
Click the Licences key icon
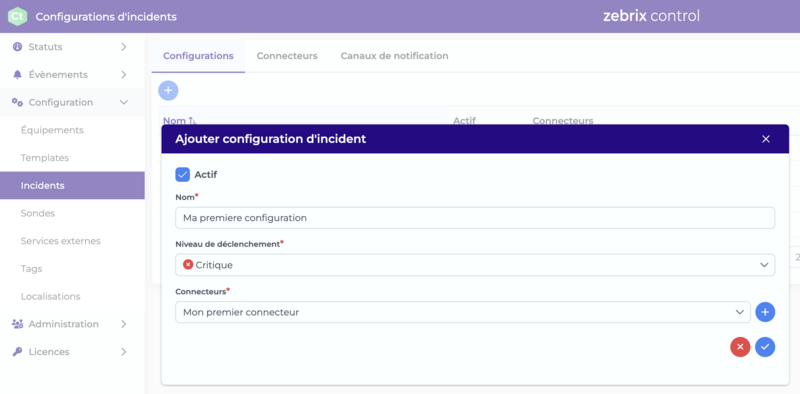point(17,352)
